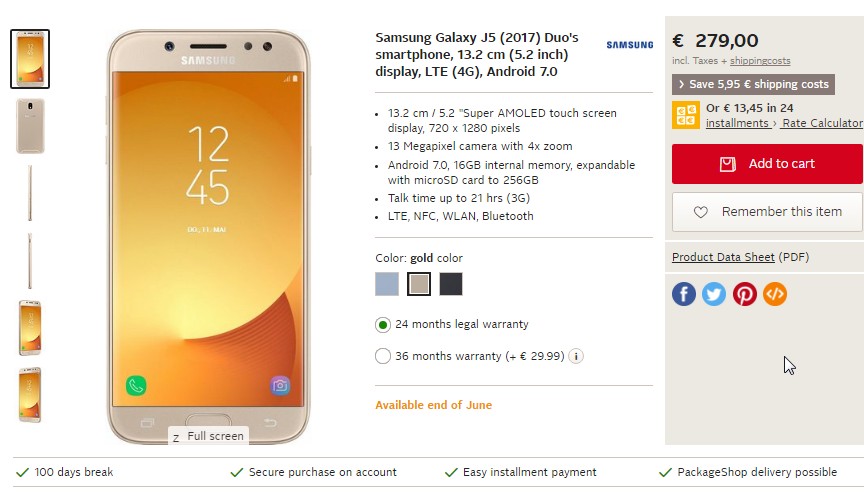Click the Samsung brand logo
Viewport: 864px width, 496px height.
(x=630, y=45)
